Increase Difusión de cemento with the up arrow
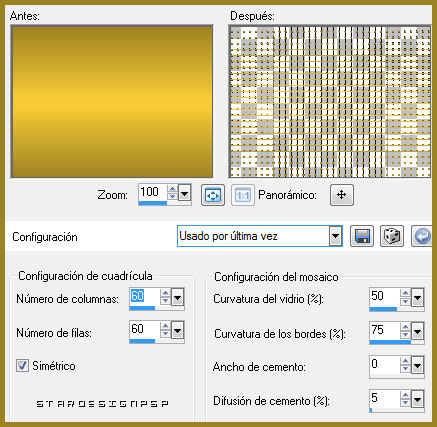 click(x=405, y=395)
